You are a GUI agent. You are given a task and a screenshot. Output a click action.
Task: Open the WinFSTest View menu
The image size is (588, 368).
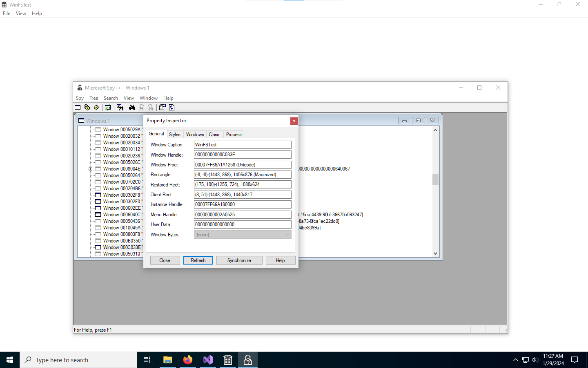point(21,13)
